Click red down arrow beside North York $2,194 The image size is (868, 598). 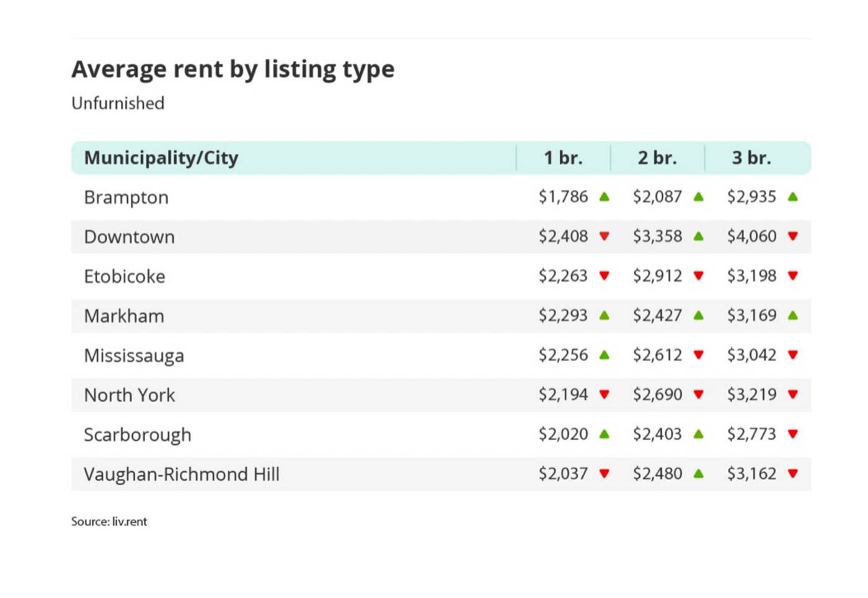click(x=604, y=395)
